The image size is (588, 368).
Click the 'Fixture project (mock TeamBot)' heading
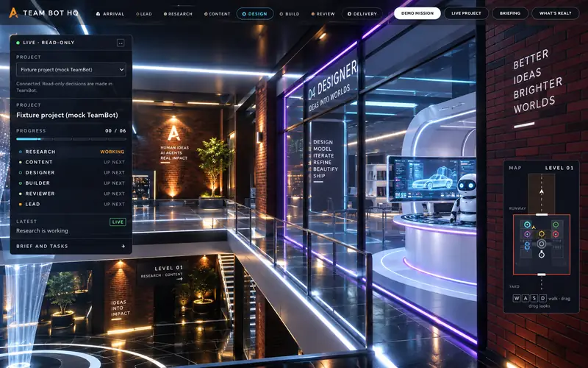coord(67,116)
